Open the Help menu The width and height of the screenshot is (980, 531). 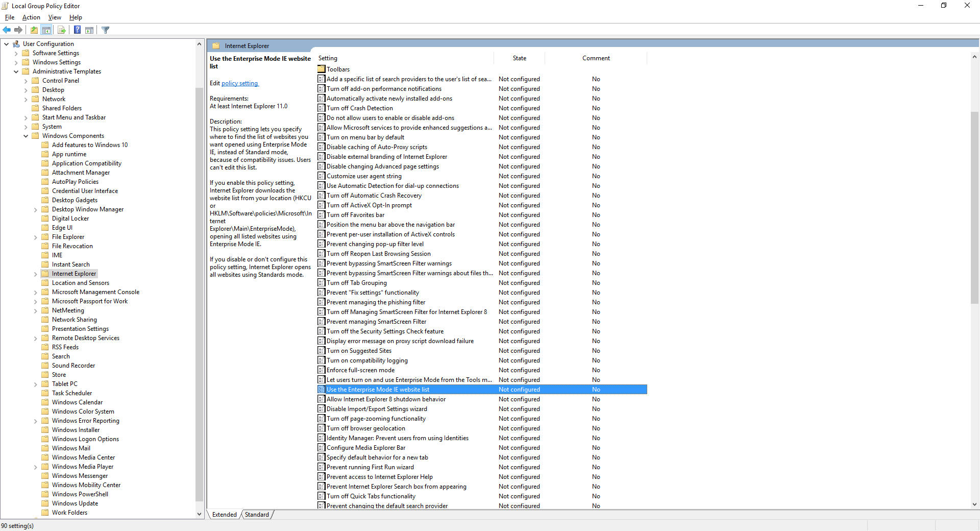tap(76, 17)
